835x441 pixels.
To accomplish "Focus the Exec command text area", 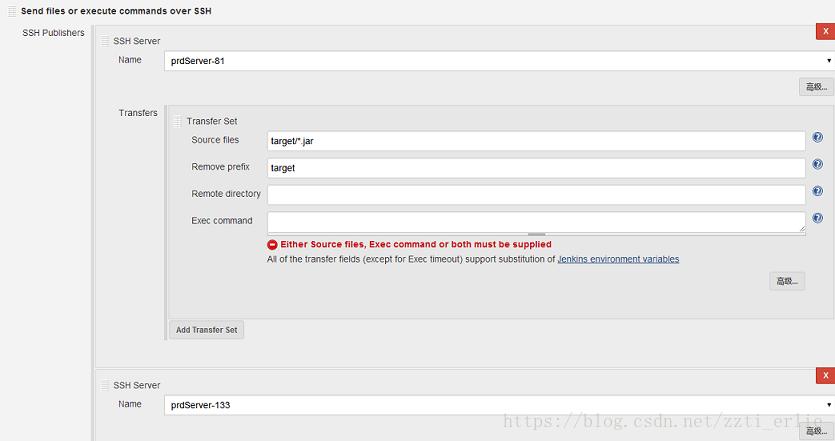I will pos(536,221).
